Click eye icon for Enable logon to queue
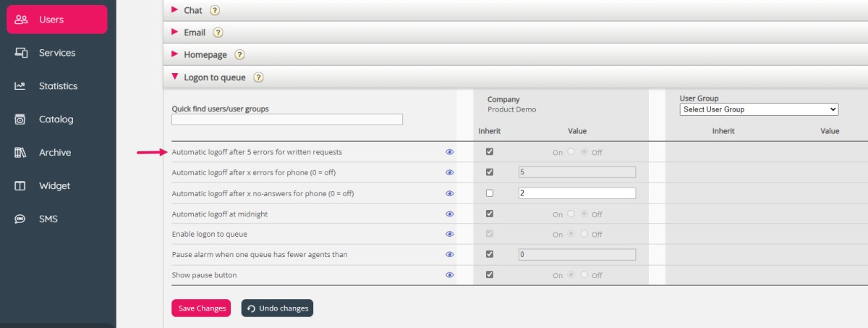The width and height of the screenshot is (868, 328). 449,235
